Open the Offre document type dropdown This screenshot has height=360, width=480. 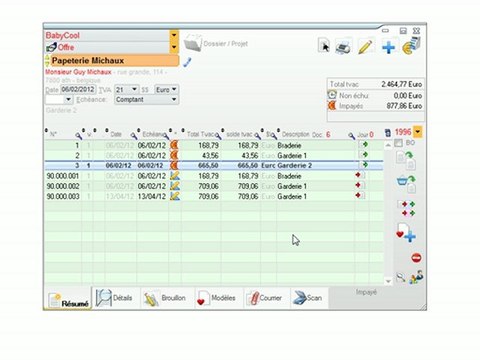174,47
